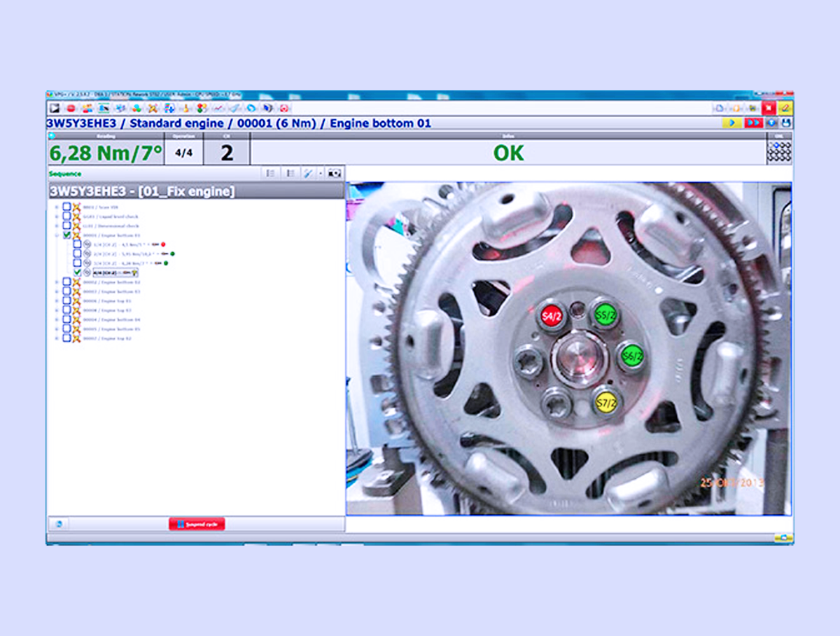Check the box for first Scan VIN step
The height and width of the screenshot is (636, 840).
tap(66, 207)
